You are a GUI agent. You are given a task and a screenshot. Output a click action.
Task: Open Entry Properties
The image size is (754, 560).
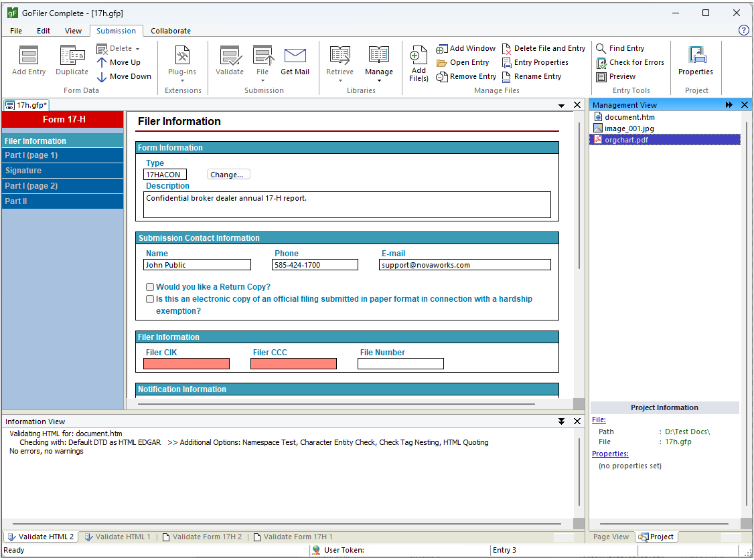[535, 62]
